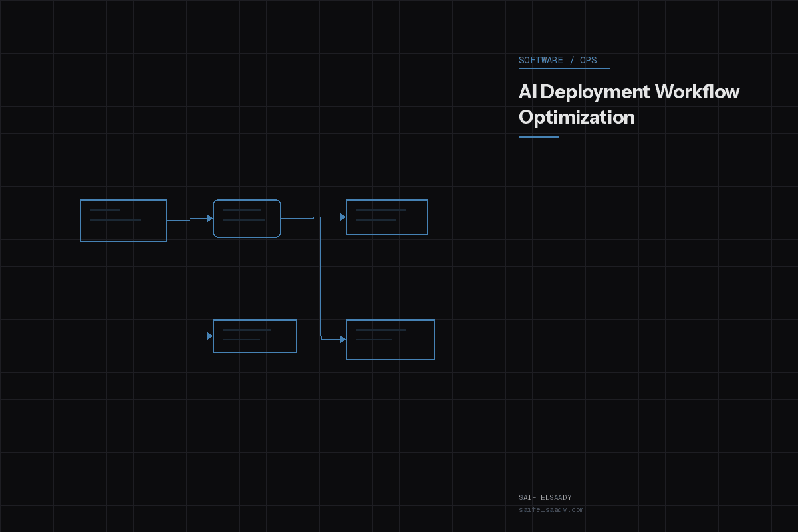Open the OPS breadcrumb item
The image size is (798, 532).
click(588, 60)
